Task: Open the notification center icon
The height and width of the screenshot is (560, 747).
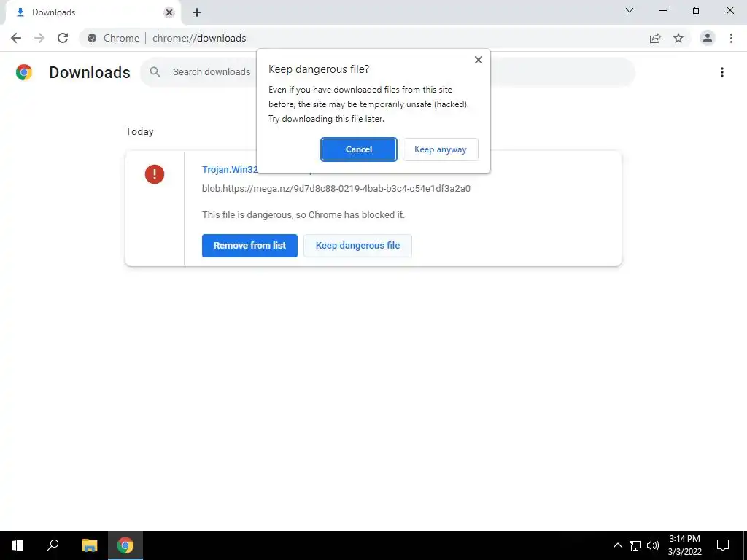Action: (723, 545)
